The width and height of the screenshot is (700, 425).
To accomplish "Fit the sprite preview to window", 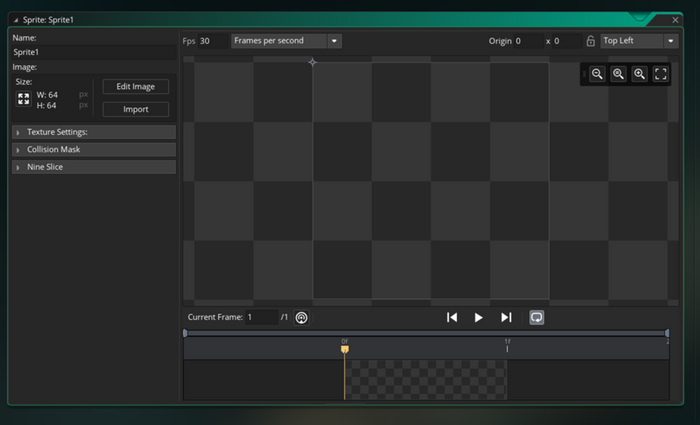I will click(x=661, y=74).
